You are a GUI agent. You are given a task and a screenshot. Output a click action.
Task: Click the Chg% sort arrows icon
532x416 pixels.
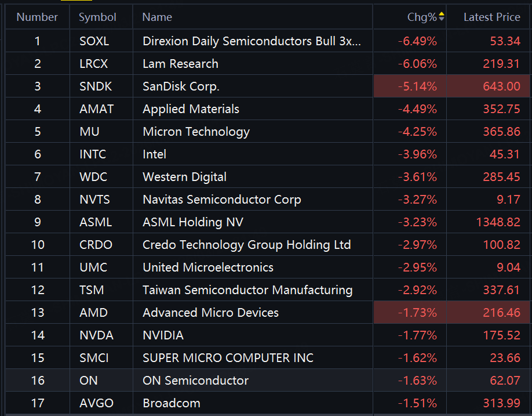[442, 17]
